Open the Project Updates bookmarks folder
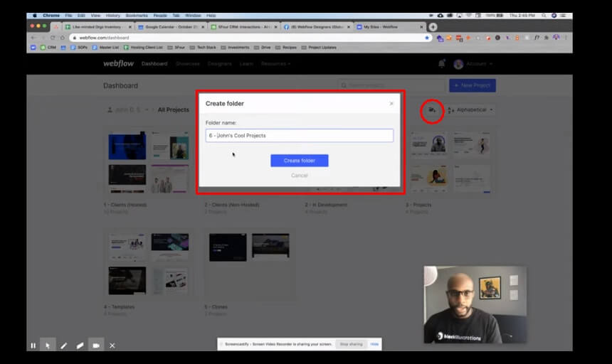The height and width of the screenshot is (364, 612). pos(319,48)
